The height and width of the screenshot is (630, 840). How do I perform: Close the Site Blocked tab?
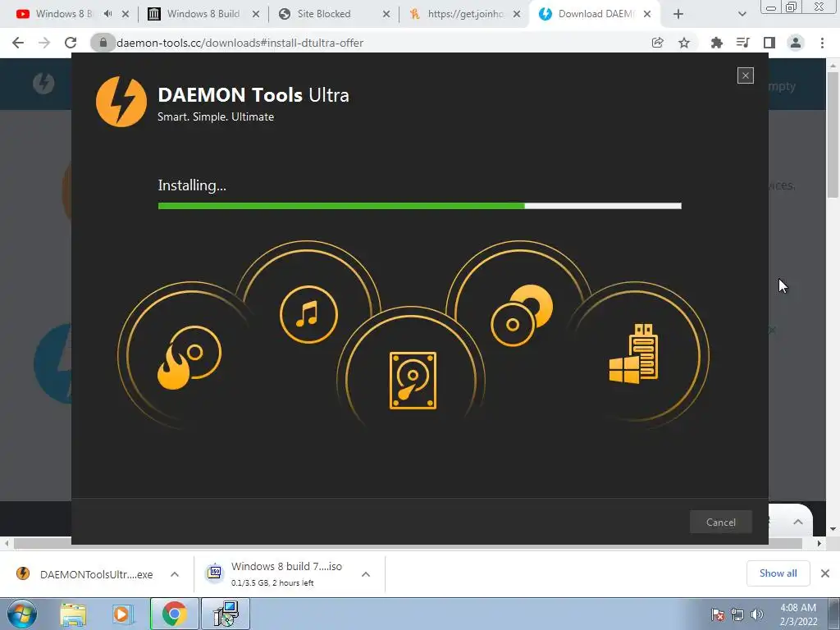pos(386,14)
